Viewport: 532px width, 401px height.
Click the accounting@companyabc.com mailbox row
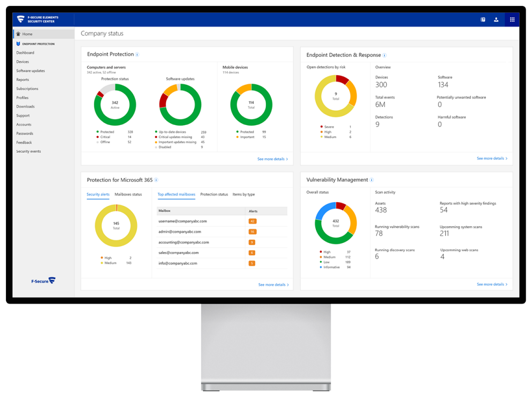click(x=222, y=242)
